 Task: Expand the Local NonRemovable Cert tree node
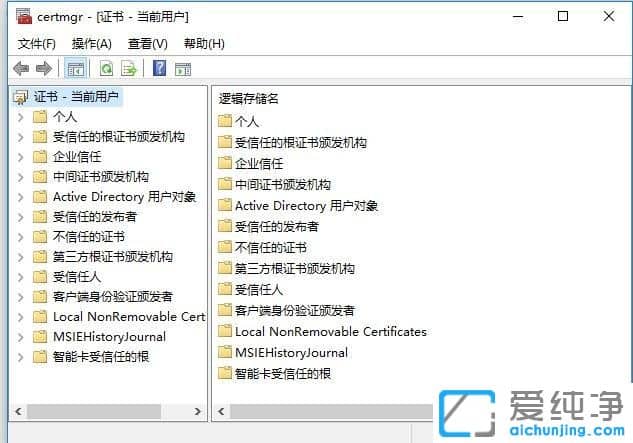21,317
